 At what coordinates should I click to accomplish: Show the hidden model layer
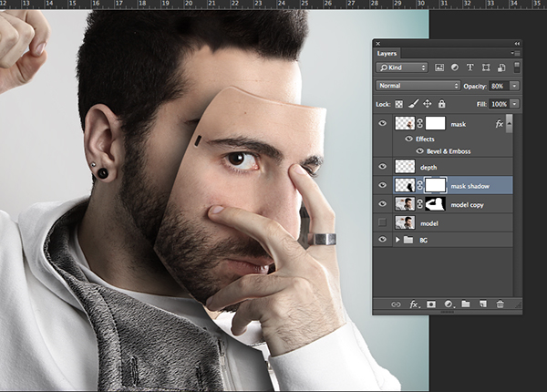click(x=382, y=222)
